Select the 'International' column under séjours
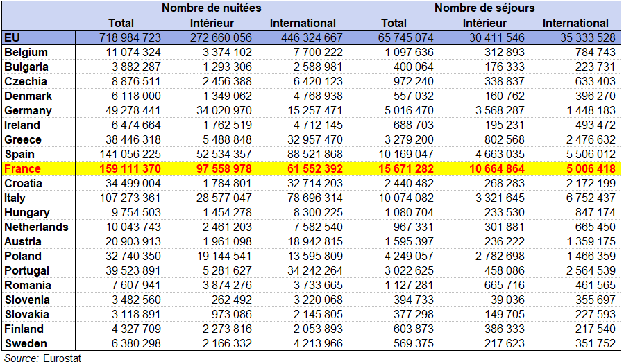Image resolution: width=624 pixels, height=364 pixels. (x=575, y=24)
